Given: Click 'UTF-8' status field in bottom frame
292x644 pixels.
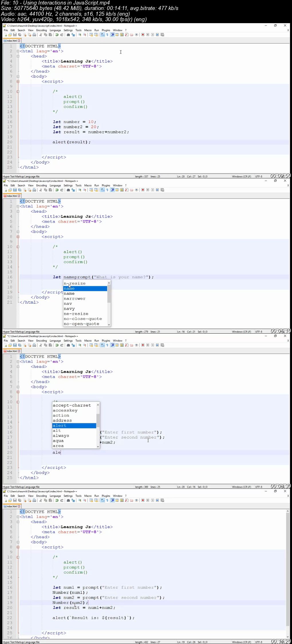Looking at the screenshot, I should [x=259, y=642].
